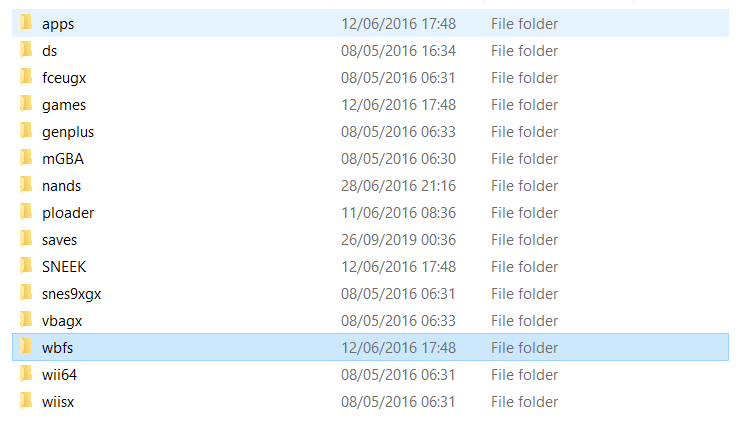Select the wbfs folder icon
This screenshot has height=438, width=742.
click(26, 347)
